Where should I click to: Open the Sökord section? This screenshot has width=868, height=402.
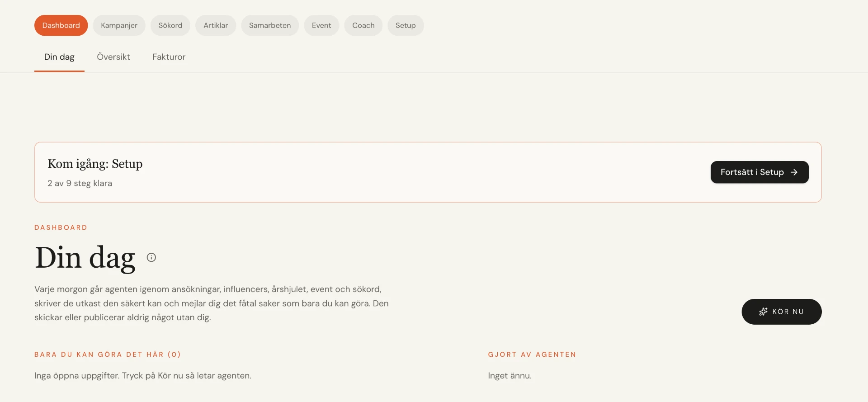pos(170,25)
